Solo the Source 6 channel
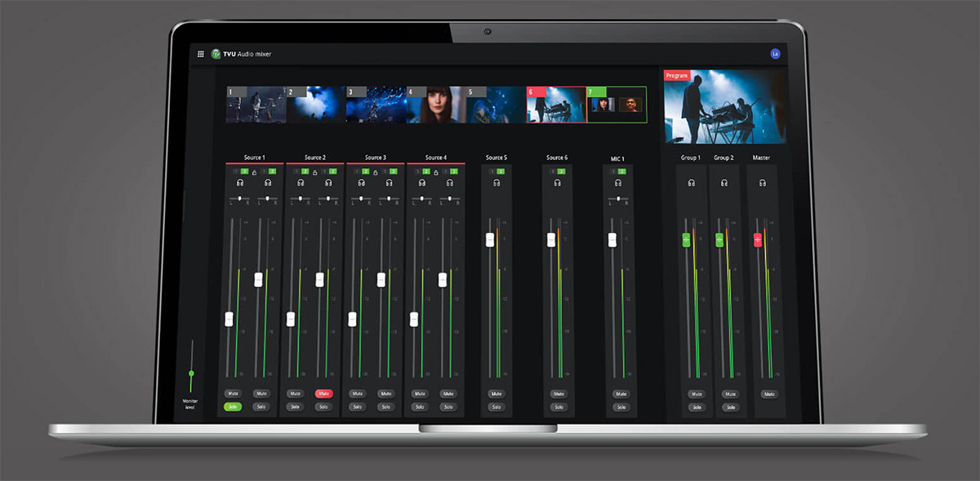This screenshot has height=481, width=980. pos(558,407)
